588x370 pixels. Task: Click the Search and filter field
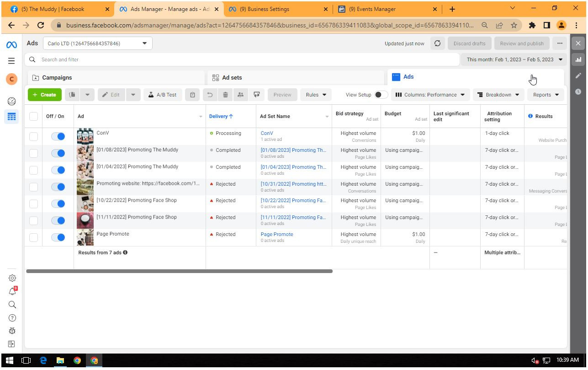(242, 59)
